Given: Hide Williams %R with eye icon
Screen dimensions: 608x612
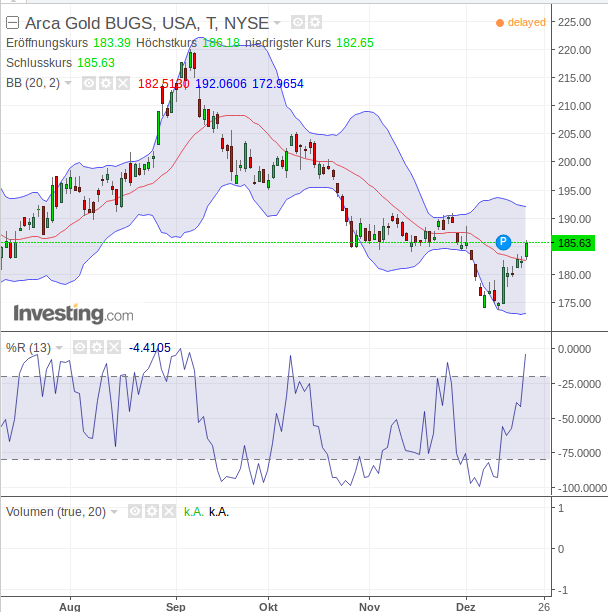Looking at the screenshot, I should tap(80, 347).
